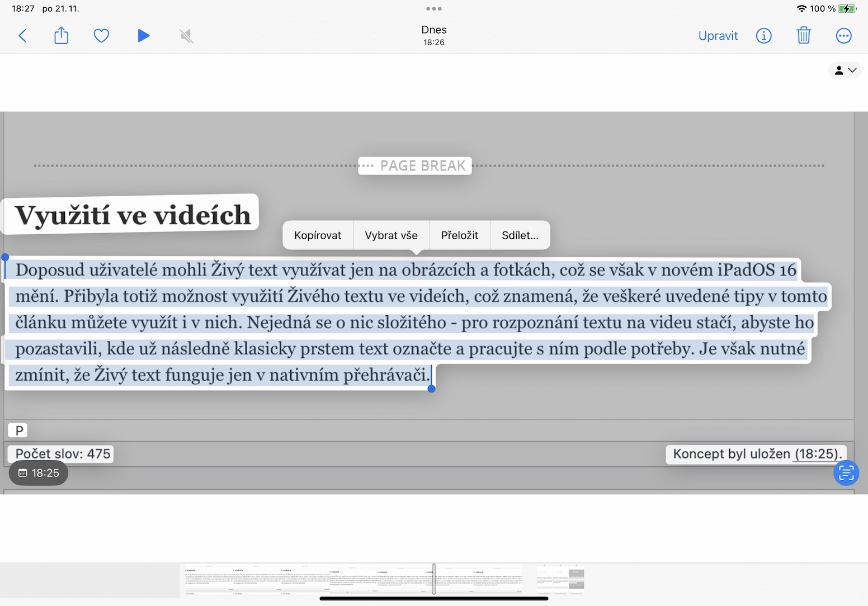Favorite the video with the heart icon
Image resolution: width=868 pixels, height=606 pixels.
tap(101, 36)
